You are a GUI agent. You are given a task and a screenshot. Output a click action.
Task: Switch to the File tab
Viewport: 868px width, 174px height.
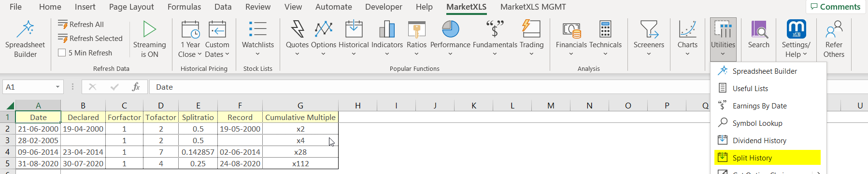coord(15,7)
